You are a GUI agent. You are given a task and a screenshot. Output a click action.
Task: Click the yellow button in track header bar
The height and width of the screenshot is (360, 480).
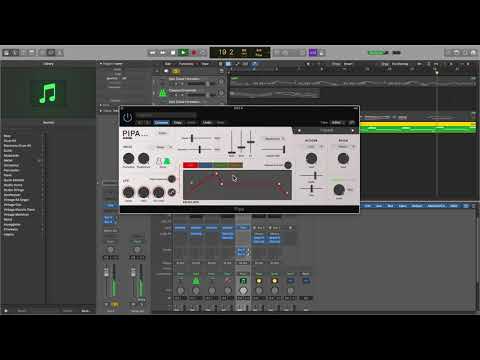(176, 71)
